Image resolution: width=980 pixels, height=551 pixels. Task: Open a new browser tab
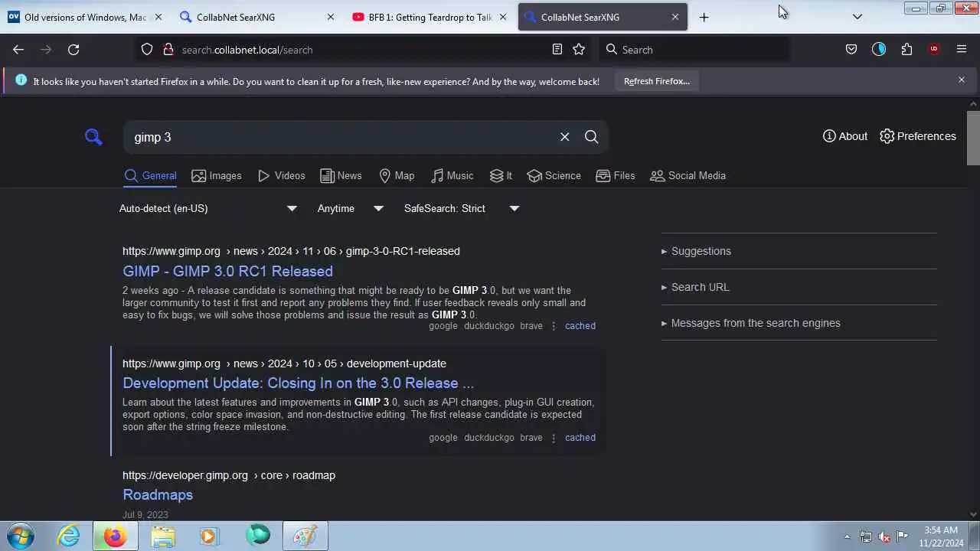click(x=704, y=17)
